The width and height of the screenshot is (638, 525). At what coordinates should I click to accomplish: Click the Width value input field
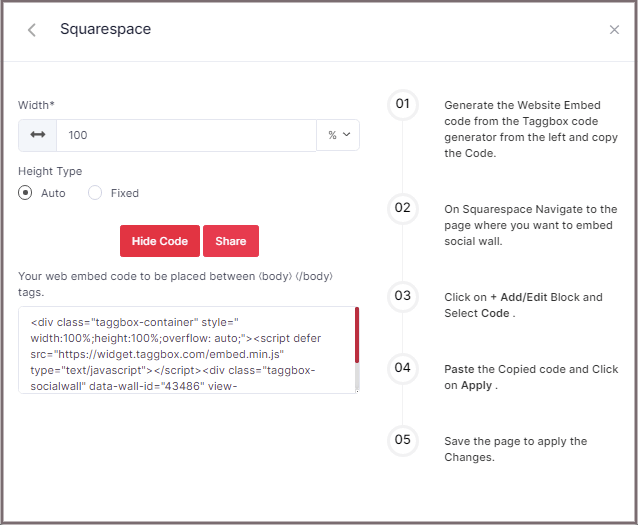tap(185, 135)
